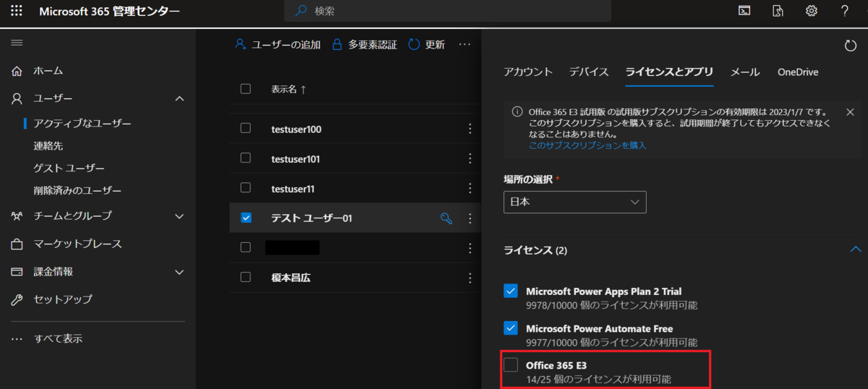868x389 pixels.
Task: Click the key icon beside テスト ユーザー01
Action: pos(446,218)
